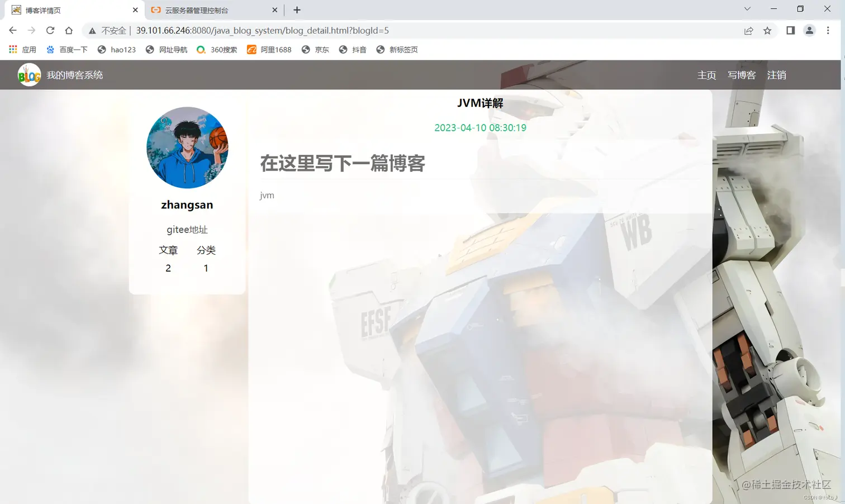Click the blog body text jvm

(267, 196)
